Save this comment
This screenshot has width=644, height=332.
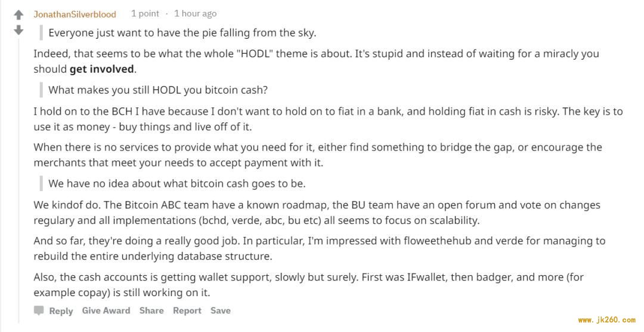pyautogui.click(x=221, y=311)
